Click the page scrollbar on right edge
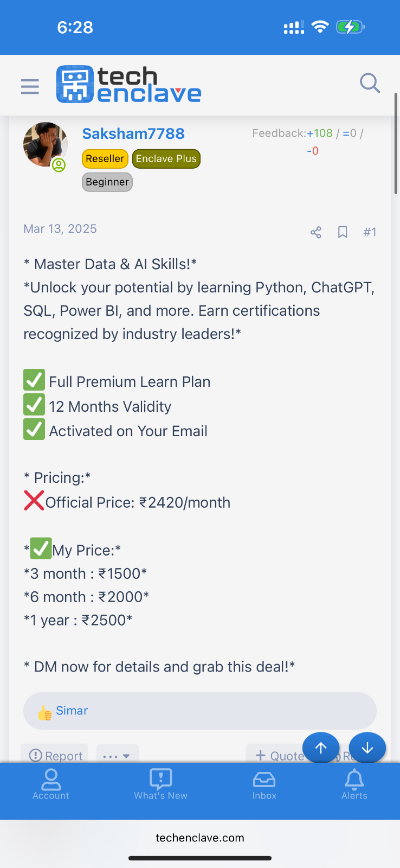The height and width of the screenshot is (868, 400). pos(396,143)
